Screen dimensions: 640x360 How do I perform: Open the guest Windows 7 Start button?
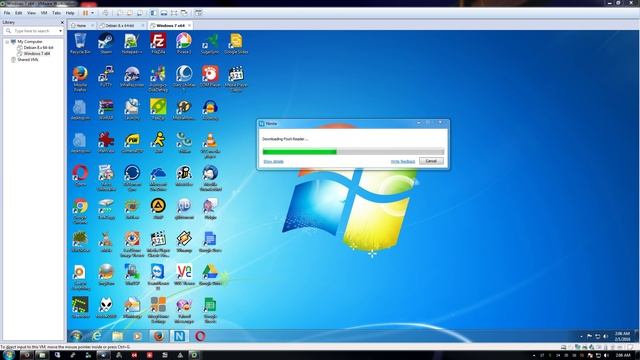(76, 336)
